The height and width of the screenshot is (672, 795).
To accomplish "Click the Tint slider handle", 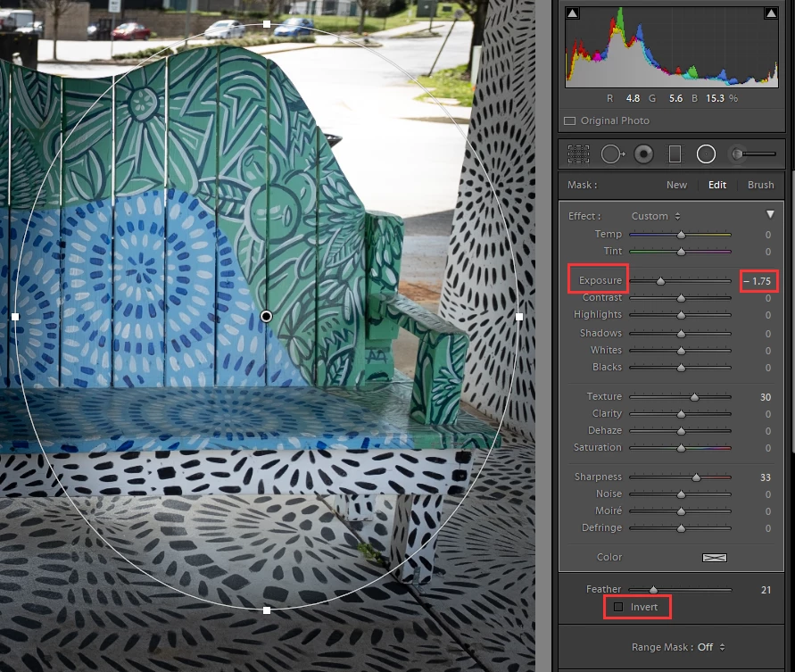I will (x=681, y=252).
